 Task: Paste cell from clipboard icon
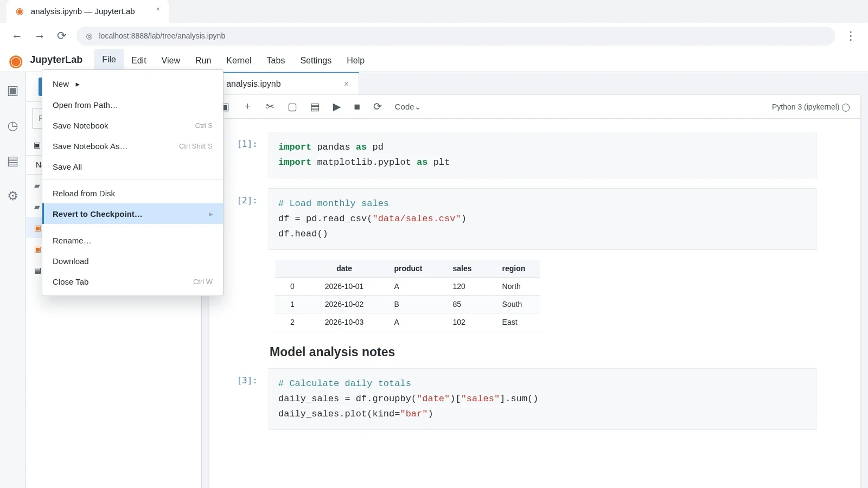click(315, 107)
